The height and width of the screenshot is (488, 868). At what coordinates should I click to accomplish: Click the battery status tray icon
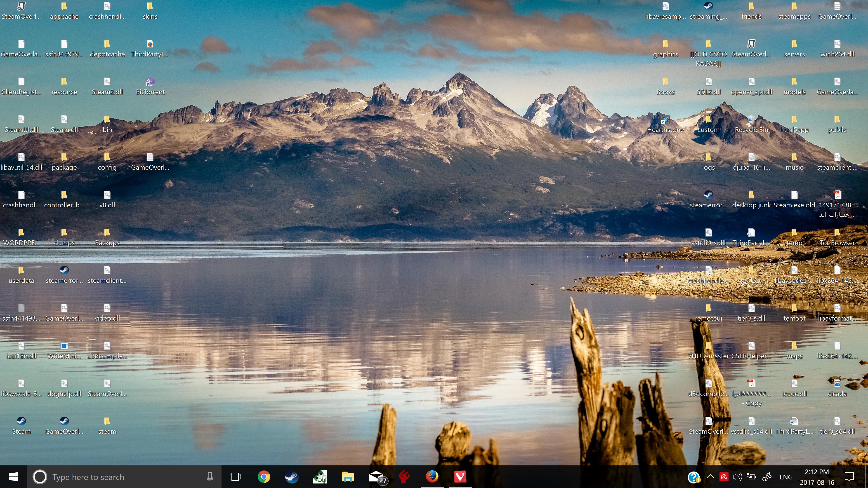click(751, 477)
